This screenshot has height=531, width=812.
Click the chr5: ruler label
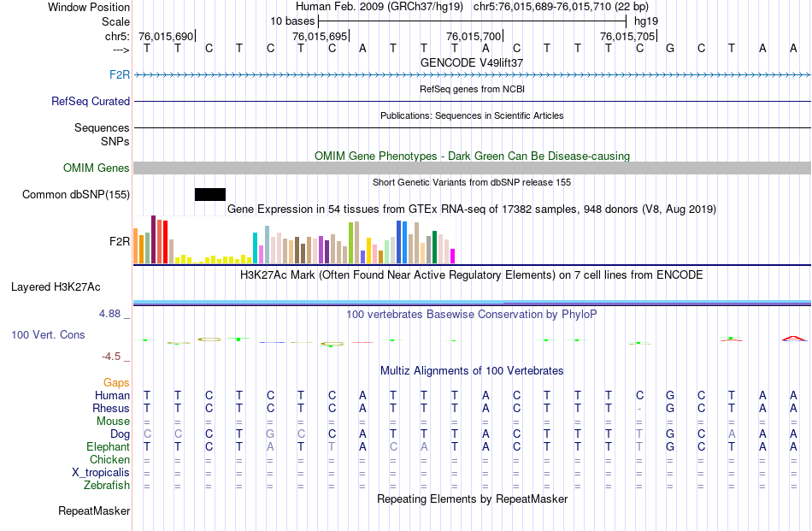[117, 36]
